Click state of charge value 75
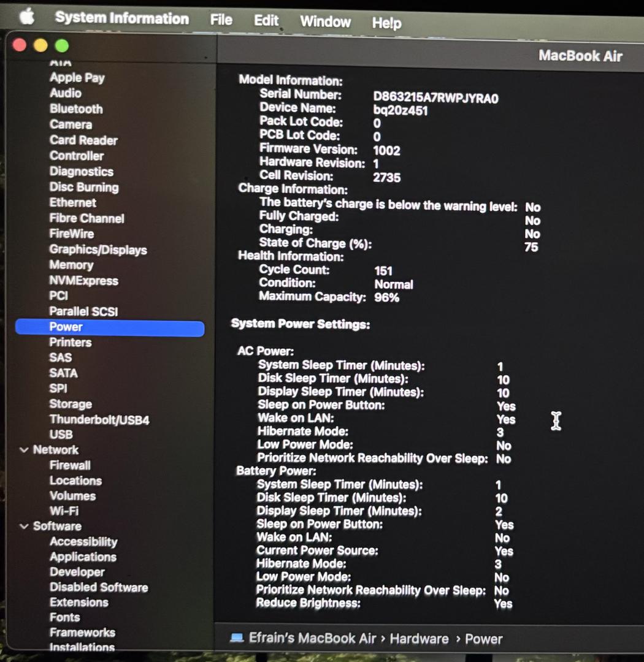Screen dimensions: 644x662 point(531,247)
